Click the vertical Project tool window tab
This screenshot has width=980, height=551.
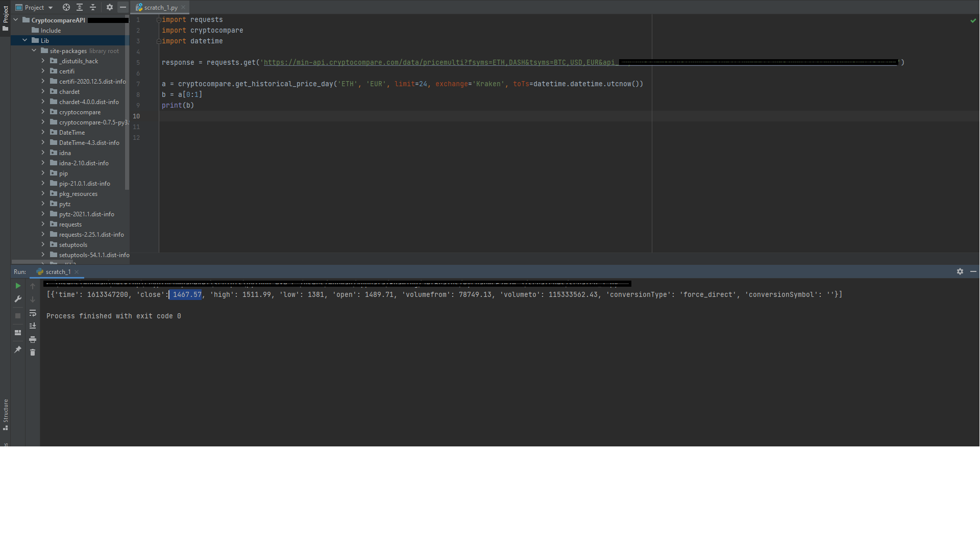point(5,18)
